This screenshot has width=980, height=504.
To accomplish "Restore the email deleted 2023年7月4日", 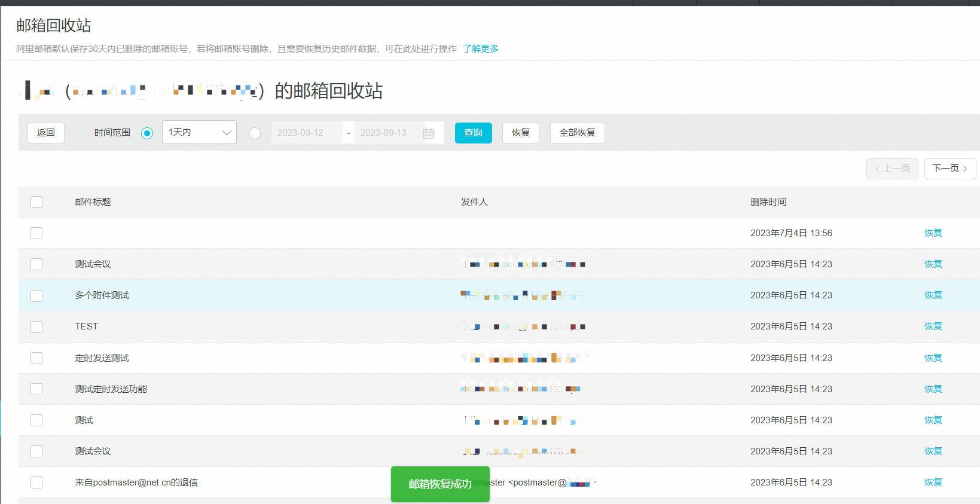I will pos(933,233).
